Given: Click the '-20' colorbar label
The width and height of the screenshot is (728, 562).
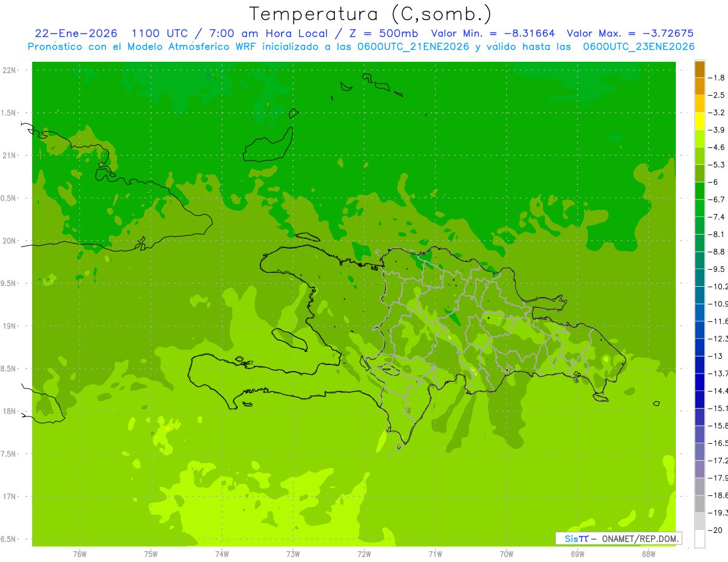Looking at the screenshot, I should click(714, 529).
